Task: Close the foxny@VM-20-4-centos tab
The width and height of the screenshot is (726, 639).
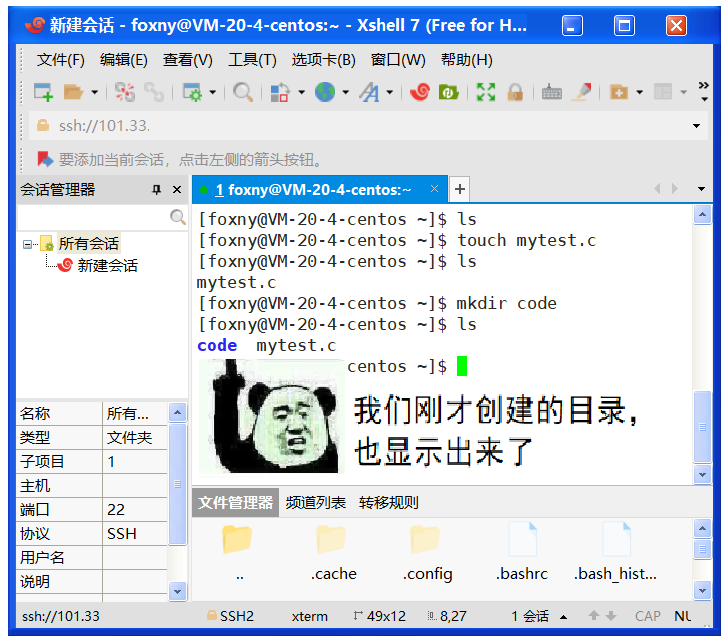Action: 434,188
